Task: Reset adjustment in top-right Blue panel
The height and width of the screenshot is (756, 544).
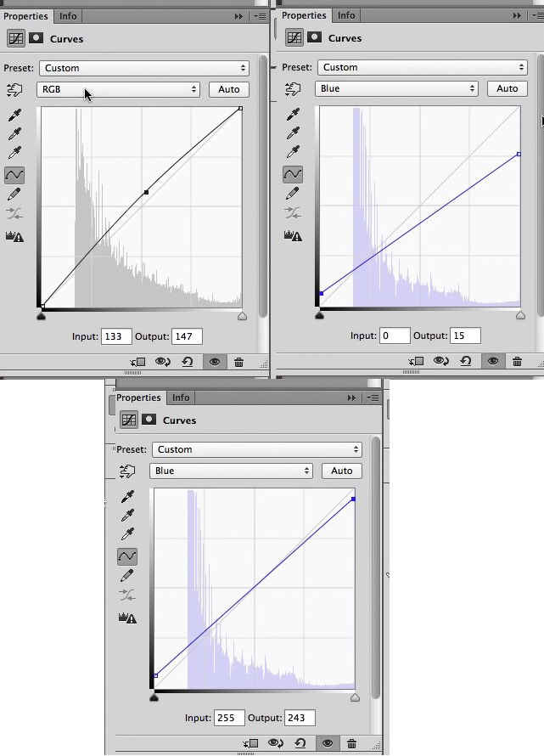Action: point(465,361)
